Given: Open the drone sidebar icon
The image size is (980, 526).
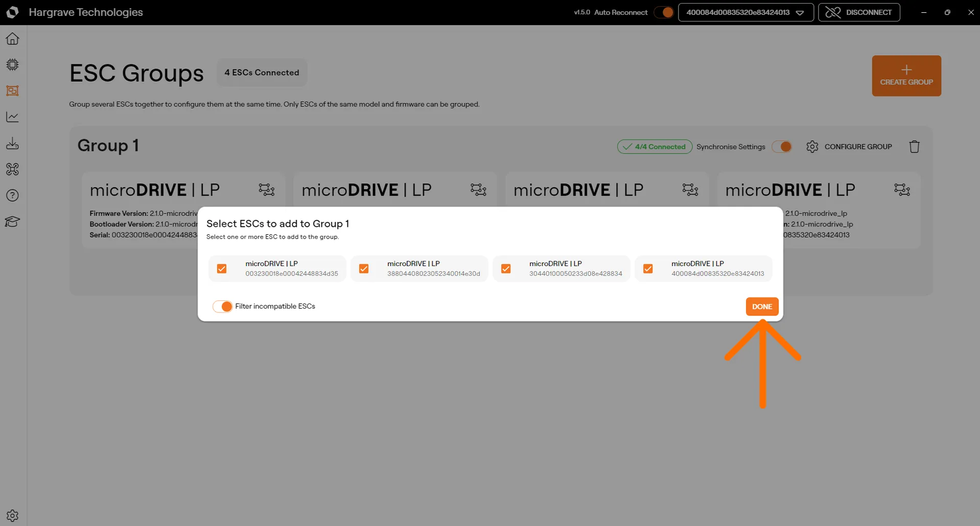Looking at the screenshot, I should coord(12,170).
